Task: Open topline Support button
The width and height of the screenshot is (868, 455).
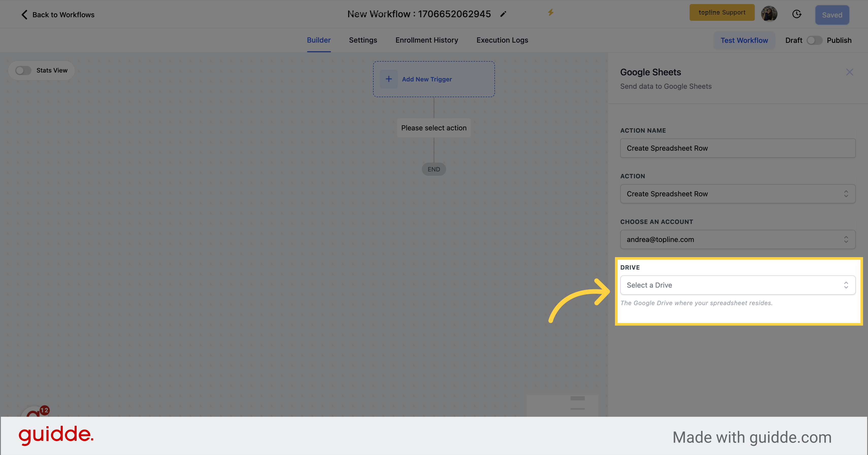Action: [x=722, y=12]
